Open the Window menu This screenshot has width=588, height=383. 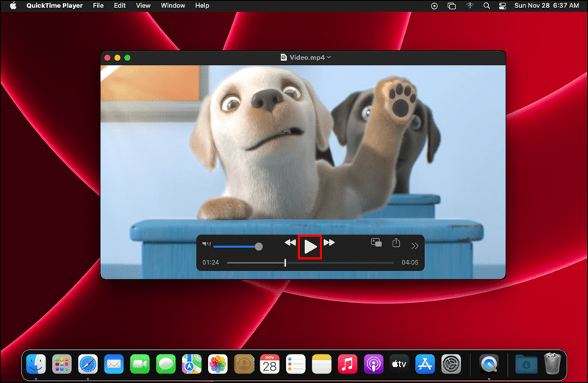[173, 6]
